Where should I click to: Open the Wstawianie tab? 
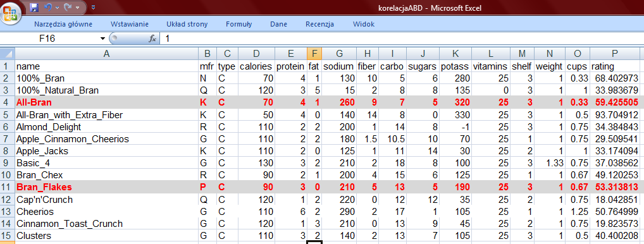130,24
